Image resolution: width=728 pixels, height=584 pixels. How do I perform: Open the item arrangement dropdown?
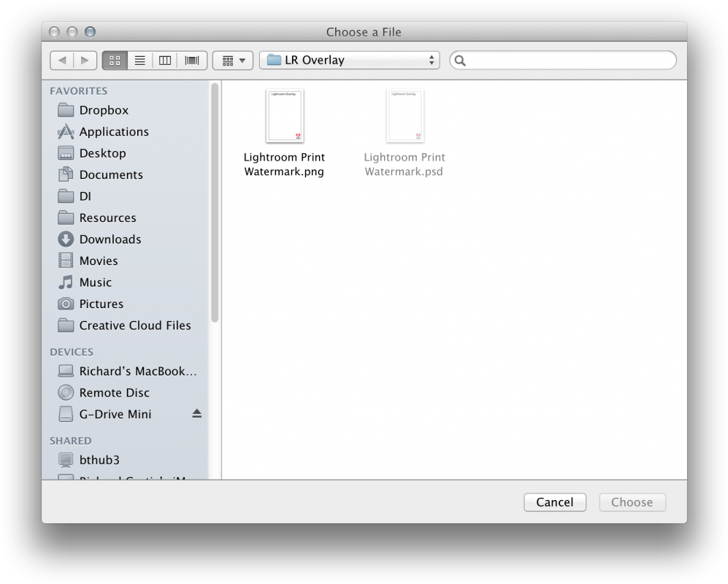point(233,60)
